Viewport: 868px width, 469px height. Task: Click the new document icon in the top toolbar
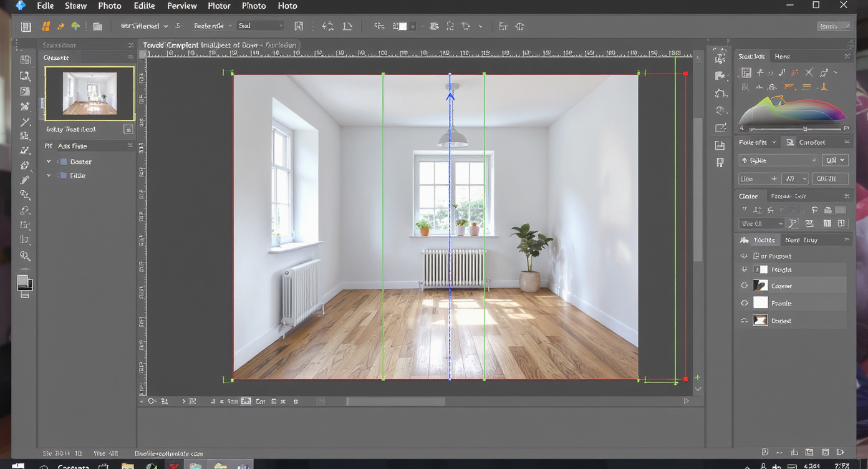pyautogui.click(x=26, y=26)
